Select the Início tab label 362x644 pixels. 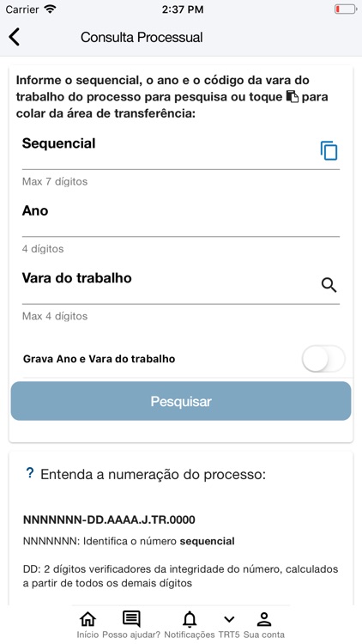pyautogui.click(x=87, y=635)
